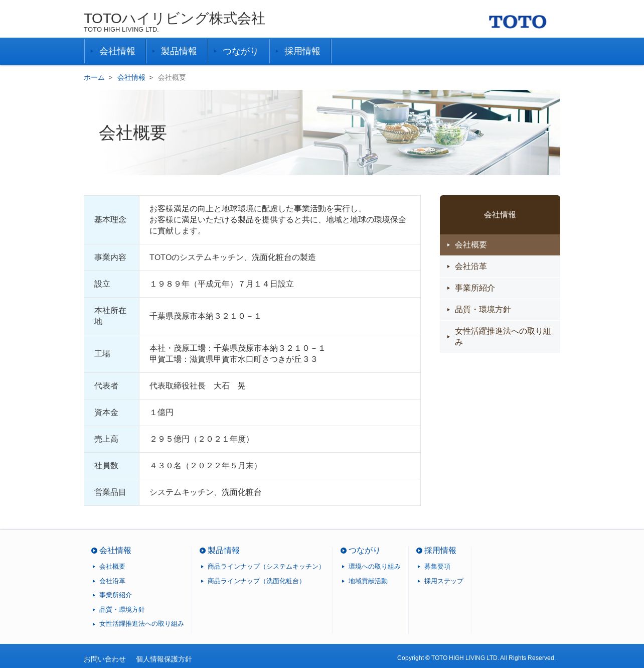This screenshot has height=668, width=644.
Task: Click the 事業内容 table header cell
Action: 111,257
